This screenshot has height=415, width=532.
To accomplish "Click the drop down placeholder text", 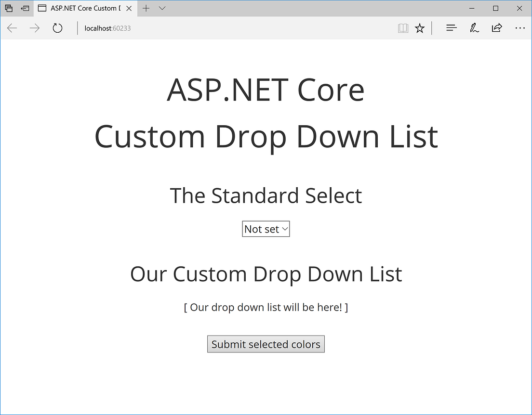I will click(266, 307).
